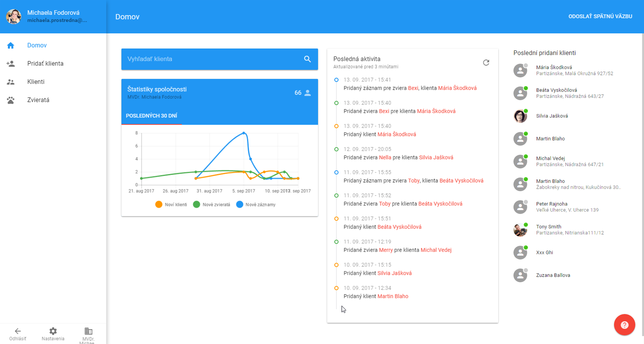Open Silvia Jašková link in 15:15 entry
This screenshot has height=344, width=644.
394,273
